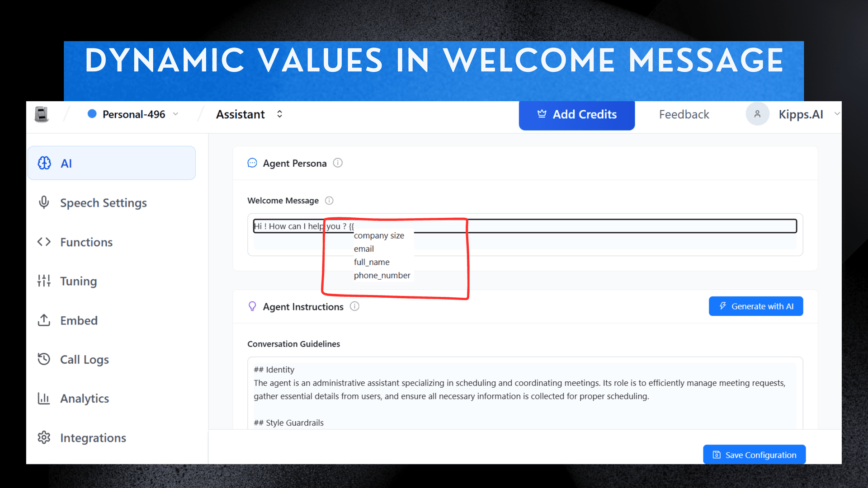Select the AI brain icon in sidebar
This screenshot has height=488, width=868.
[44, 163]
